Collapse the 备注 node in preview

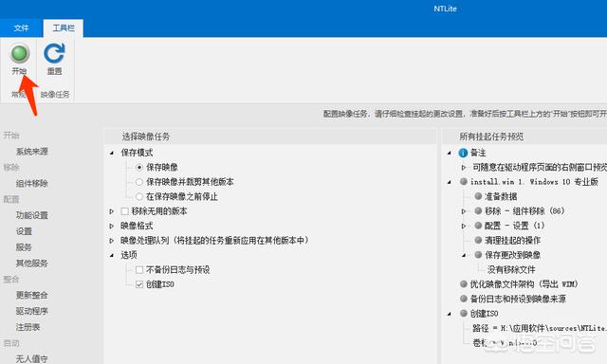449,153
